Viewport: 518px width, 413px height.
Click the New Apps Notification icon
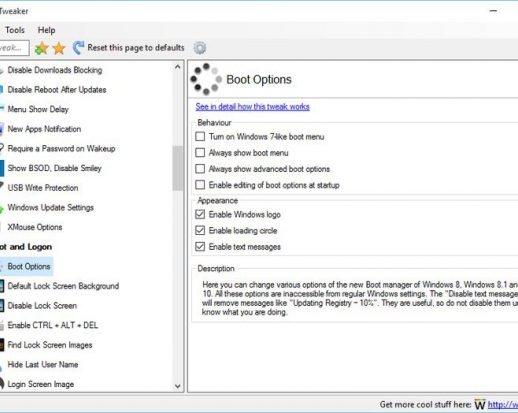(x=2, y=129)
